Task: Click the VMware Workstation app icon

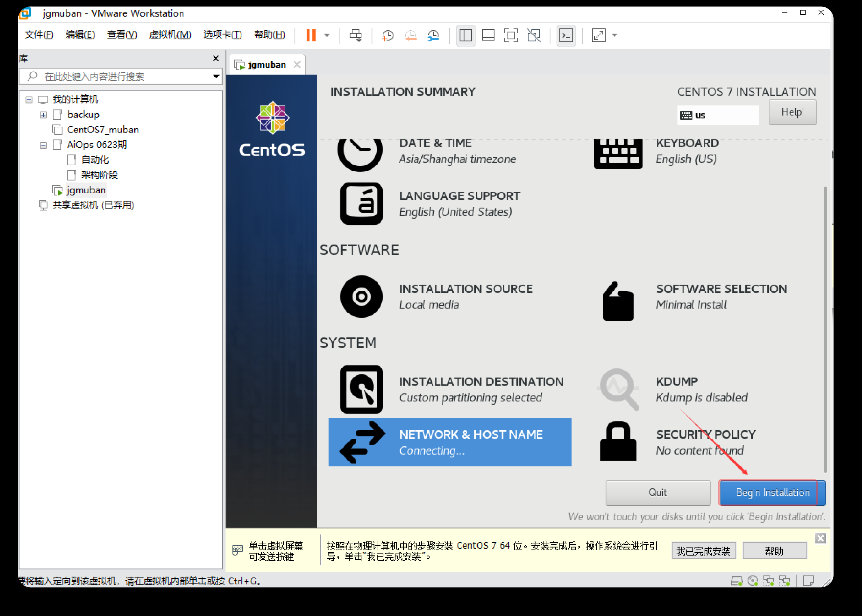Action: coord(25,13)
